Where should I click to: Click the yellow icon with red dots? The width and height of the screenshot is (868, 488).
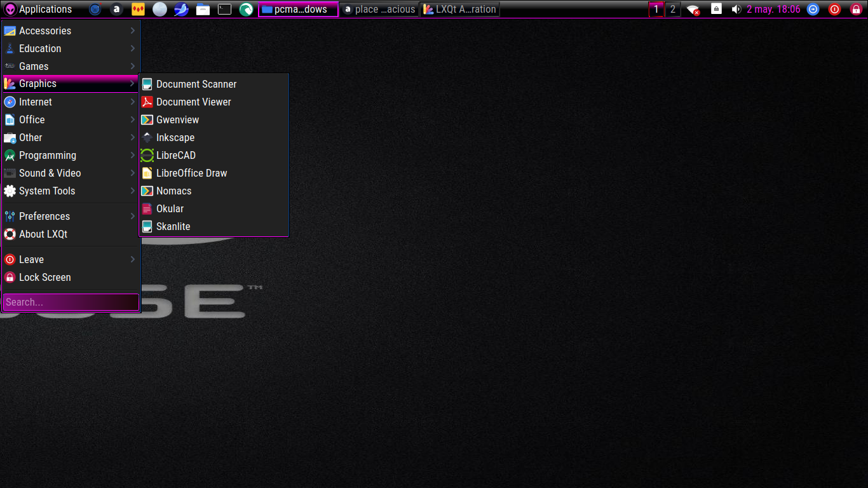(x=138, y=10)
